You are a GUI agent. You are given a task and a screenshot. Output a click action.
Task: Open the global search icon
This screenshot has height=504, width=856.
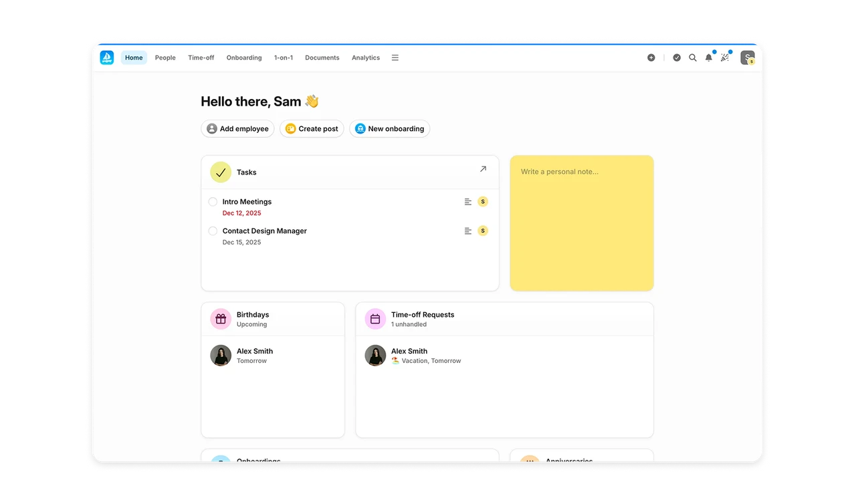[693, 57]
